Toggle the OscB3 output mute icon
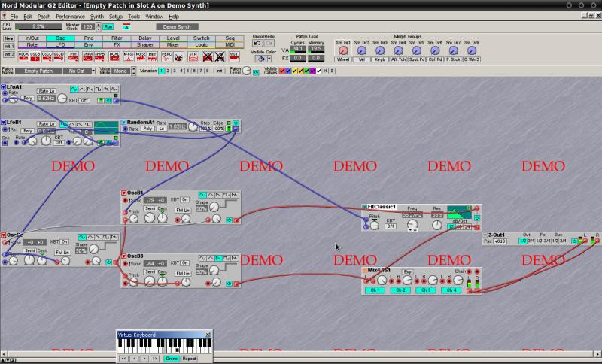 point(230,284)
